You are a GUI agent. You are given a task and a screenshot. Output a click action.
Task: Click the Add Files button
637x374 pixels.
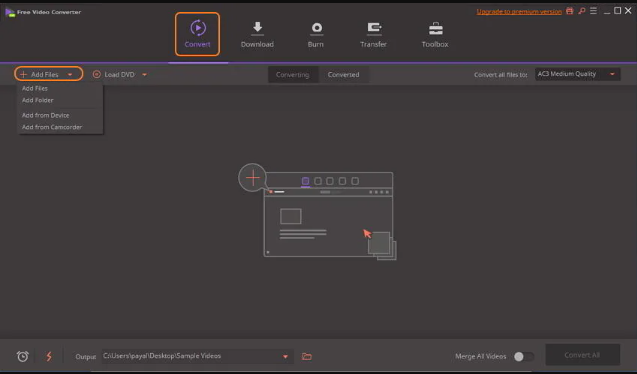[x=45, y=74]
